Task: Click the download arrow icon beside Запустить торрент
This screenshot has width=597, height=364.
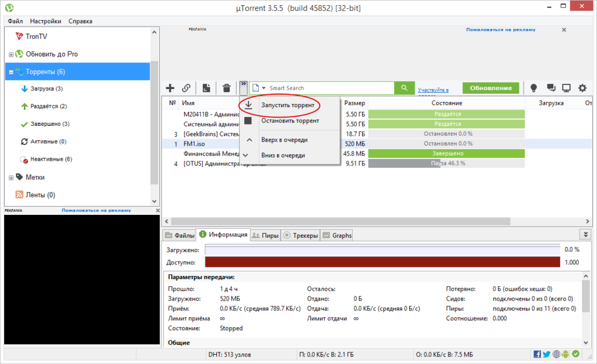Action: pos(248,105)
